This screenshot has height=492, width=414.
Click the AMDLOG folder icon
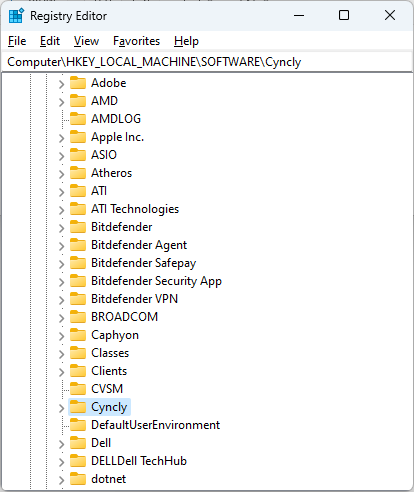(x=78, y=119)
